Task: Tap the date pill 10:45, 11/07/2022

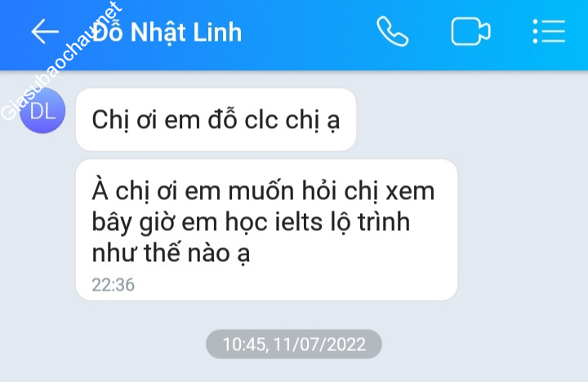Action: [294, 344]
